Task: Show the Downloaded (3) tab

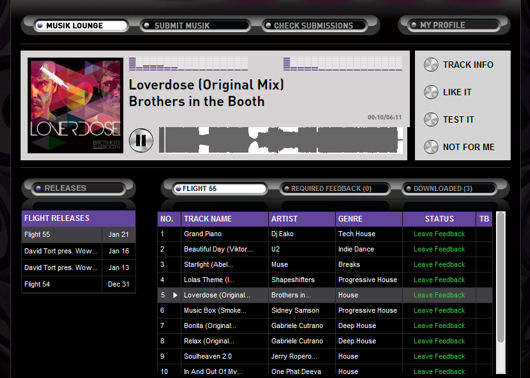Action: tap(450, 188)
